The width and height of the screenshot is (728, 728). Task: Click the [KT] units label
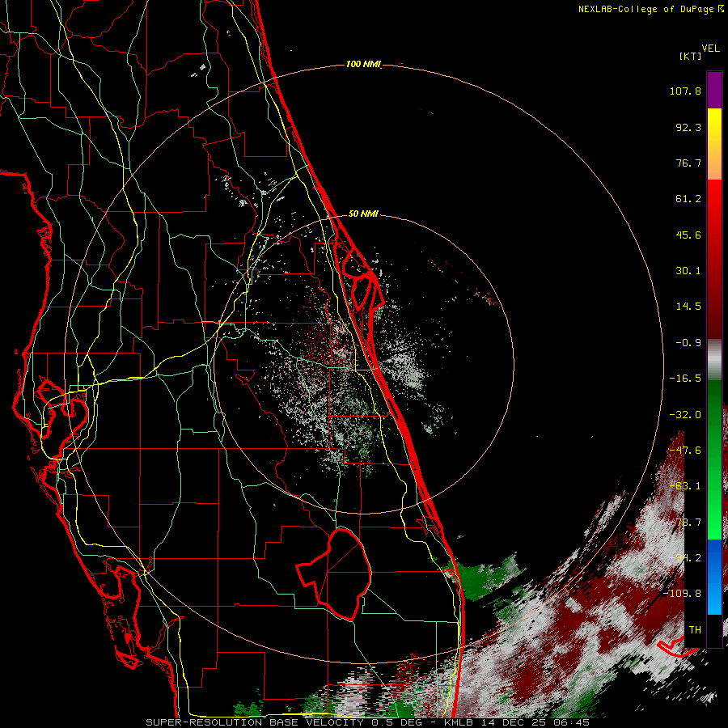coord(691,56)
